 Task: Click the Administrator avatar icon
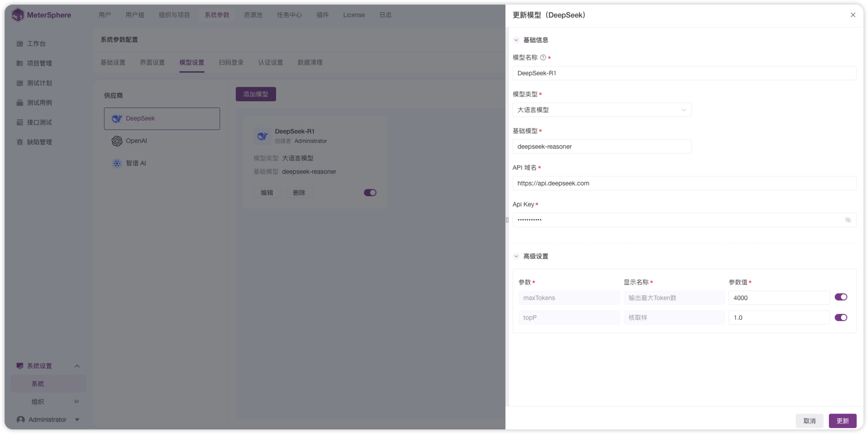pos(21,420)
